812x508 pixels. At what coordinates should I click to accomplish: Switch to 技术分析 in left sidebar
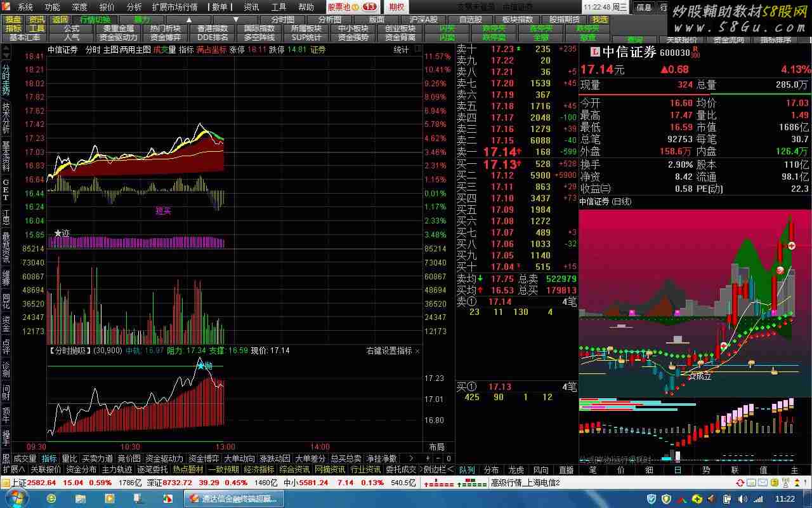(x=6, y=117)
